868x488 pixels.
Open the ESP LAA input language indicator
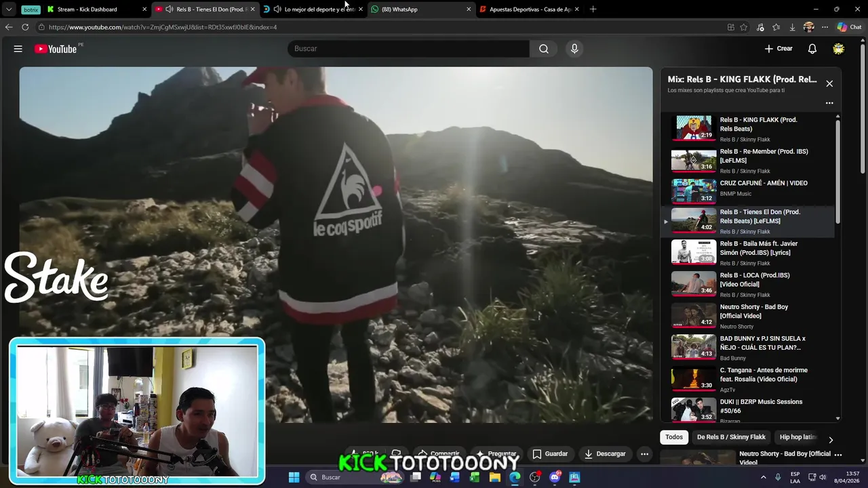[x=795, y=477]
